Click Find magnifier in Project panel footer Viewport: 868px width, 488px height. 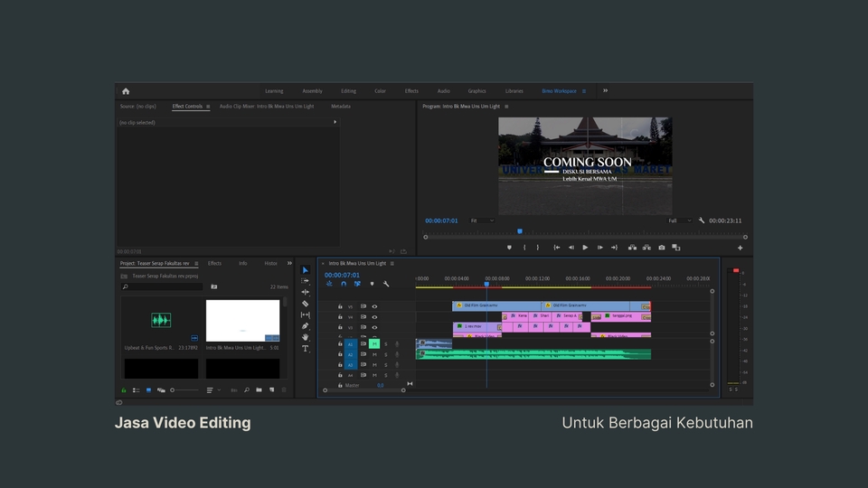coord(247,390)
